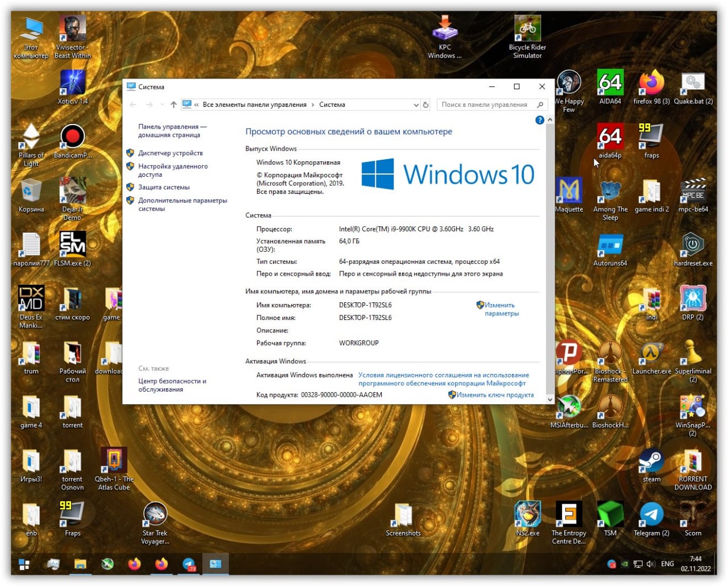Click the blue help question mark icon

click(x=540, y=120)
